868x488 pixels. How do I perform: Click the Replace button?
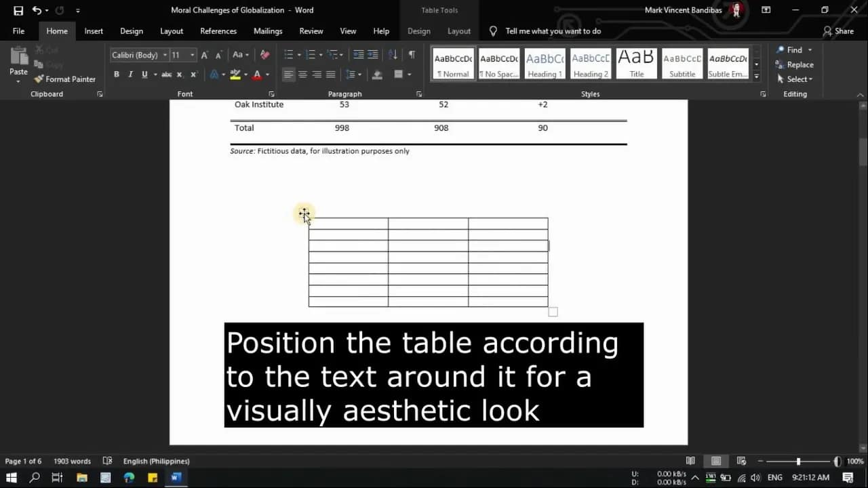795,64
